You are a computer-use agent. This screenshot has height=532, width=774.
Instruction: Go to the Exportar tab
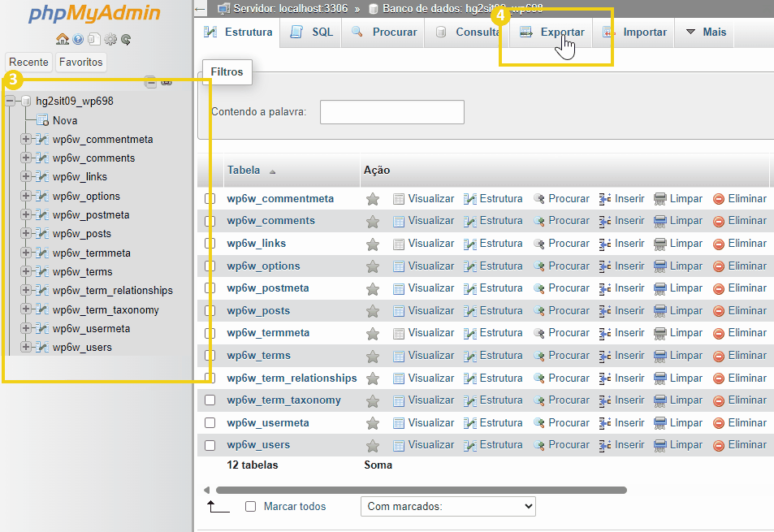(551, 32)
